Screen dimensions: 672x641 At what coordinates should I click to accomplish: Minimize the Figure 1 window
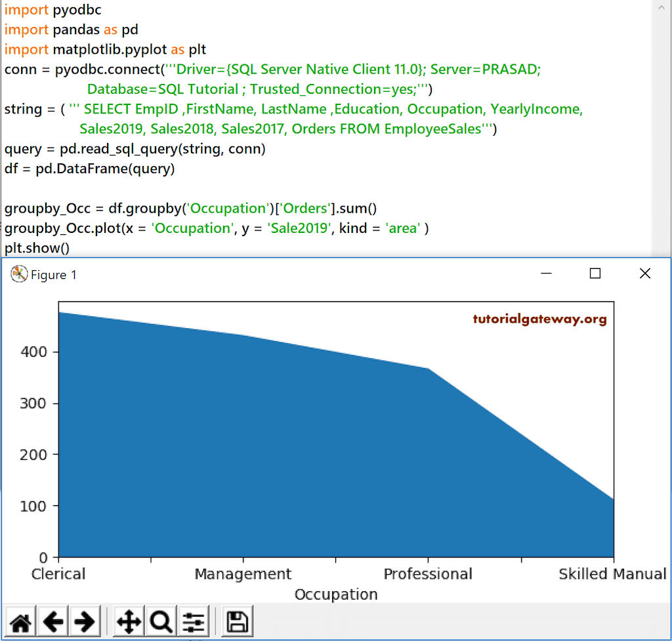[546, 274]
